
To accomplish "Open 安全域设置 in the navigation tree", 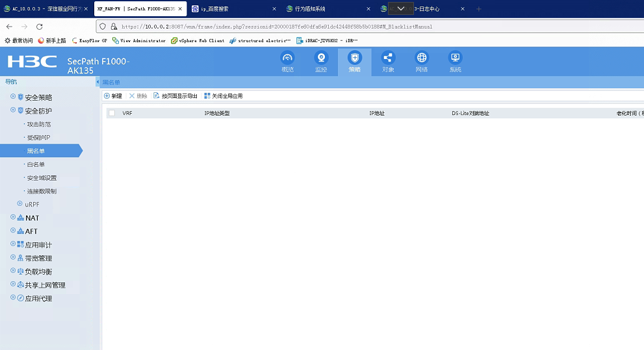I will tap(42, 178).
